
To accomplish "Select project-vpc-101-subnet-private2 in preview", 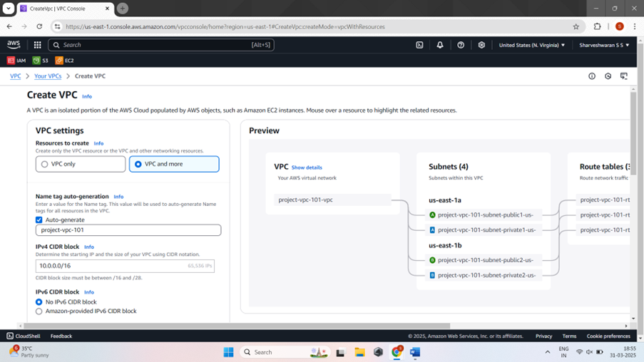I will tap(484, 275).
